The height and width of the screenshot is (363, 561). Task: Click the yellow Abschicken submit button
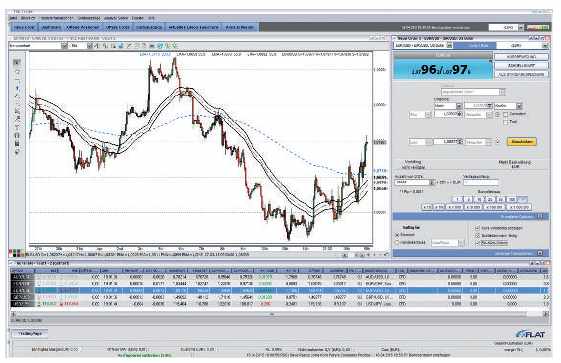[522, 142]
